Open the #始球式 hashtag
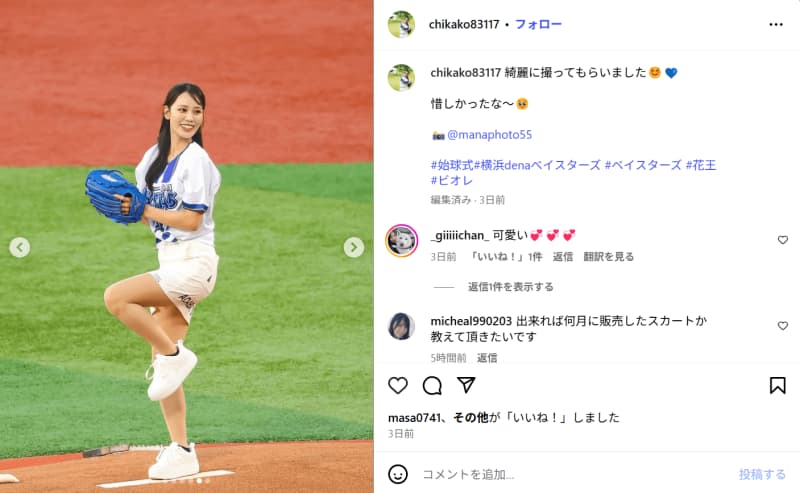The height and width of the screenshot is (493, 800). point(452,165)
